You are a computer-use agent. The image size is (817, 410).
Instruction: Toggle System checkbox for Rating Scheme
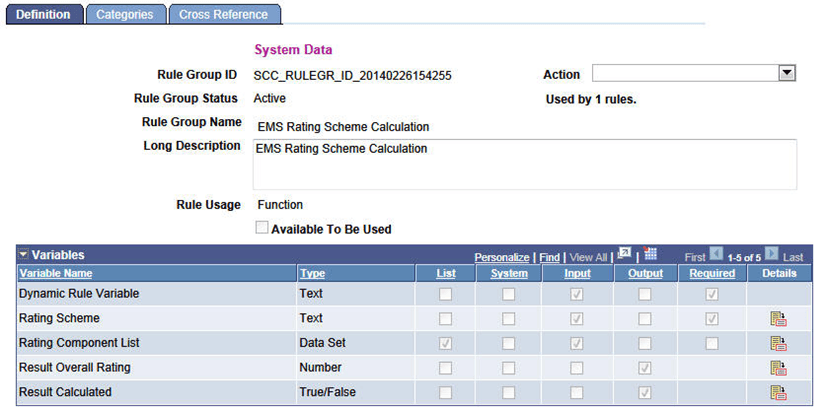click(509, 319)
